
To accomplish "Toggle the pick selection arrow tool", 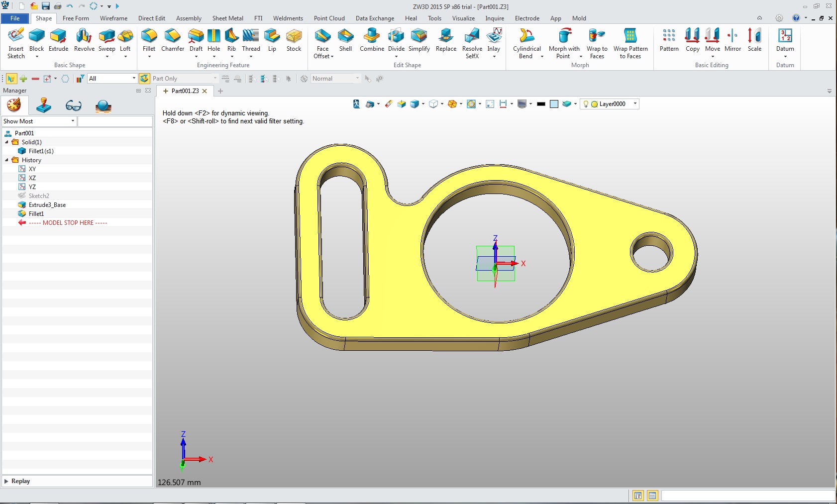I will click(11, 79).
